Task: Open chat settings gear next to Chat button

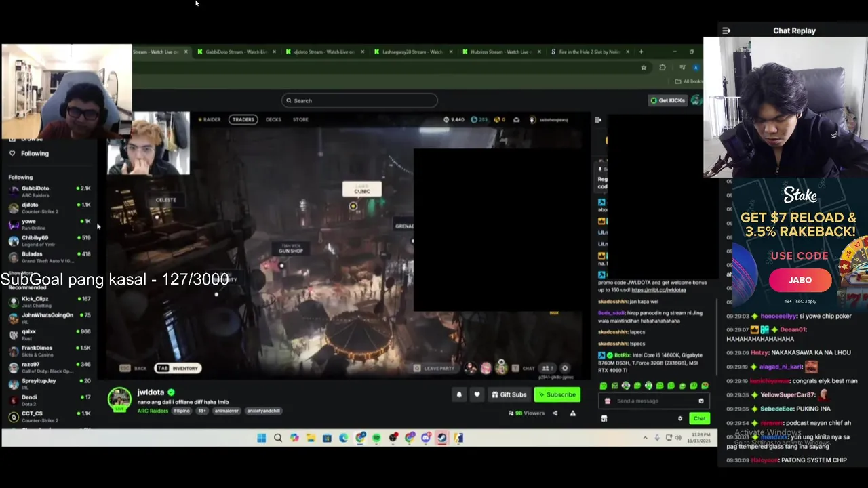Action: (x=680, y=418)
